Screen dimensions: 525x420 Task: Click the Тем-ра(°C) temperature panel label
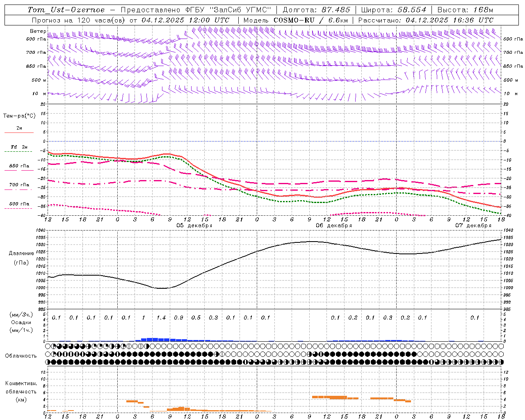point(19,116)
